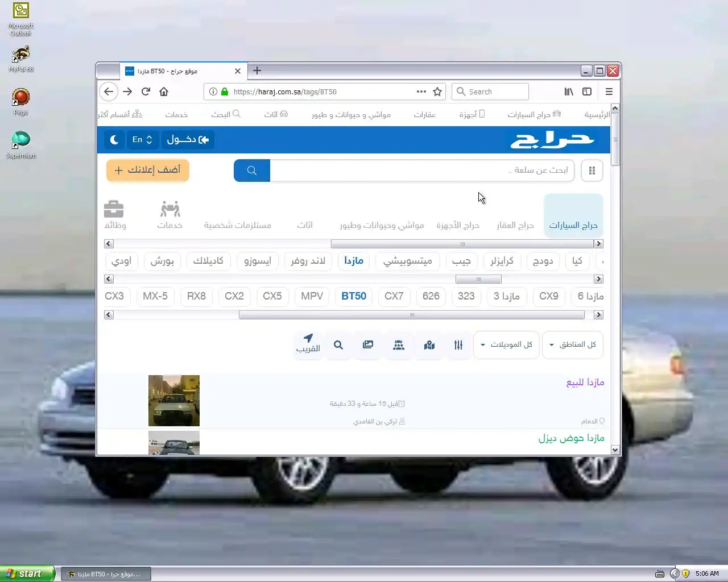
Task: Expand the كل المناطق dropdown
Action: (x=573, y=344)
